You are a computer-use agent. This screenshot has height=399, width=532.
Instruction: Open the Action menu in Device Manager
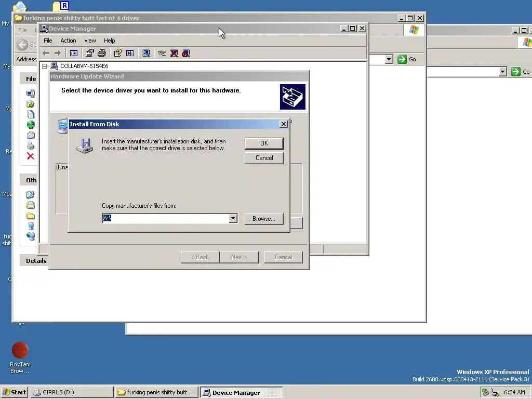pos(68,41)
